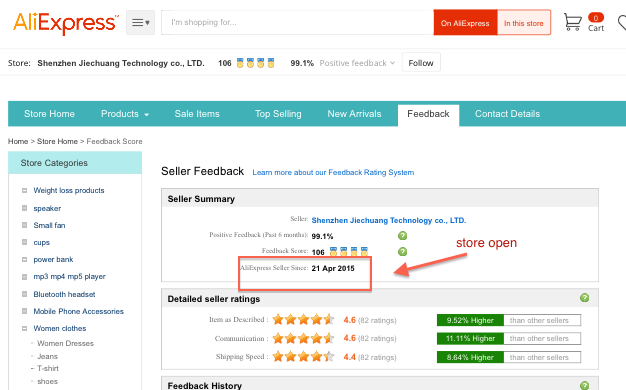Click medal icons in store header bar
The image size is (626, 390).
pyautogui.click(x=256, y=63)
